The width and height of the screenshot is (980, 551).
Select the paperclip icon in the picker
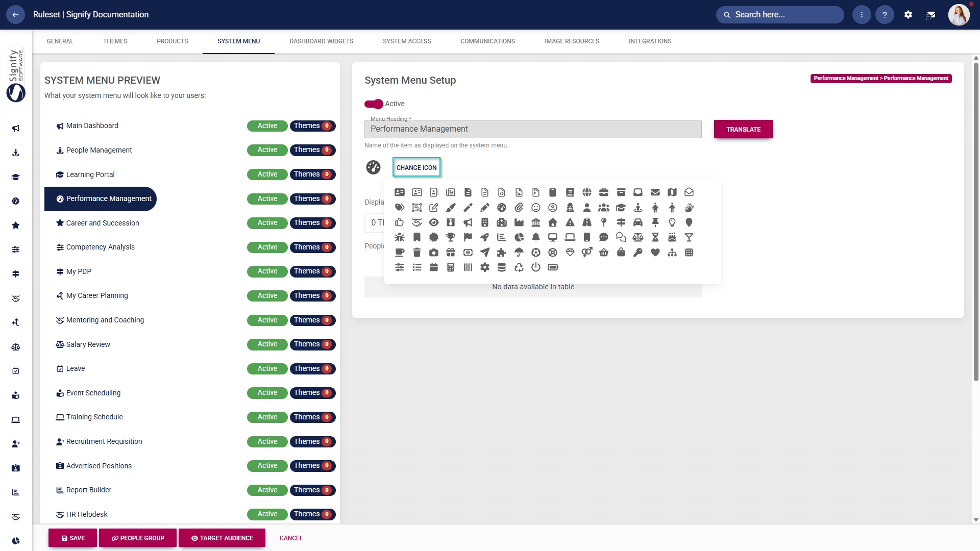click(x=519, y=208)
